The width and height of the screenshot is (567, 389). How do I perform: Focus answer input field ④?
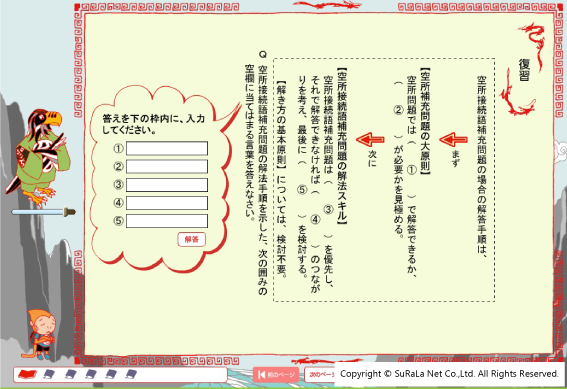(x=167, y=203)
